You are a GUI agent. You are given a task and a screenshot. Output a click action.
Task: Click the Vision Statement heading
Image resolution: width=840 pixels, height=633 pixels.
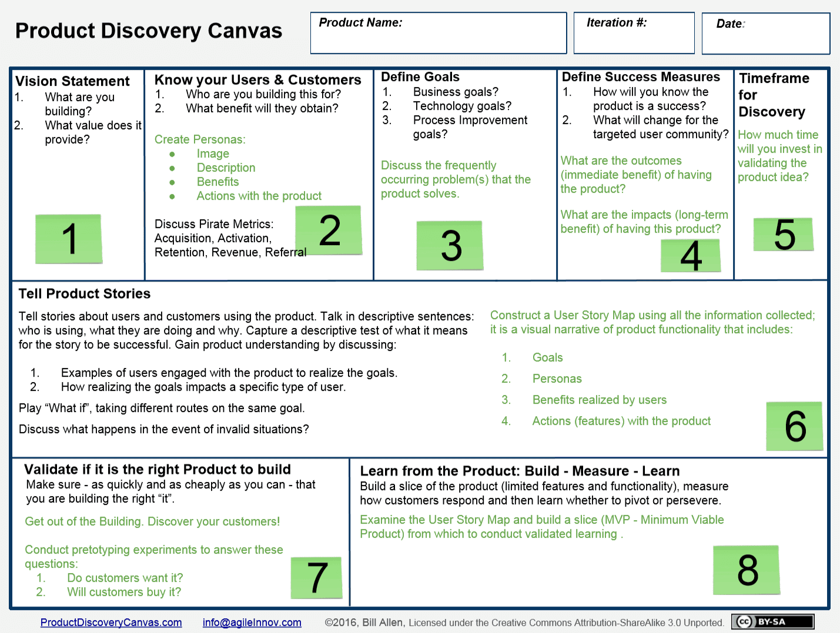pos(72,81)
